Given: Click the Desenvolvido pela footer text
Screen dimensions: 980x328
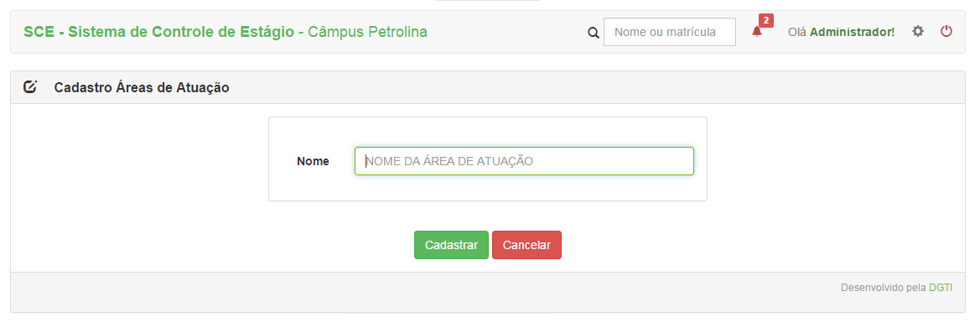Looking at the screenshot, I should coord(883,288).
